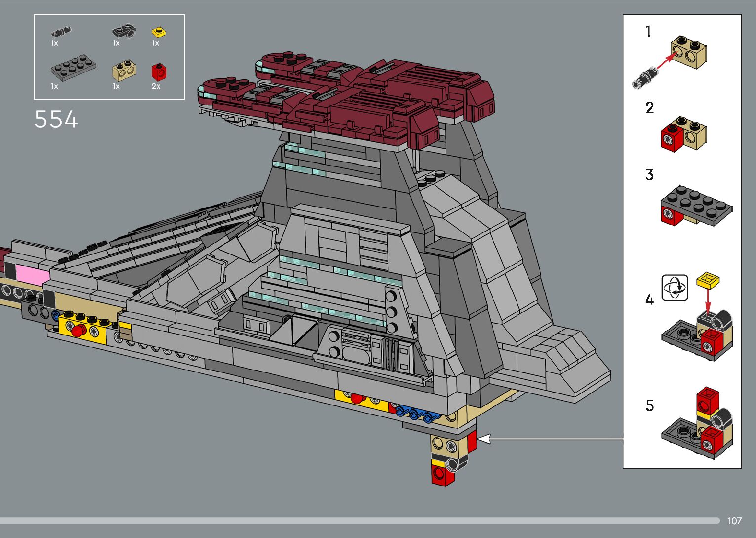Pick the red 1x1 brick marked 2x

tap(159, 72)
